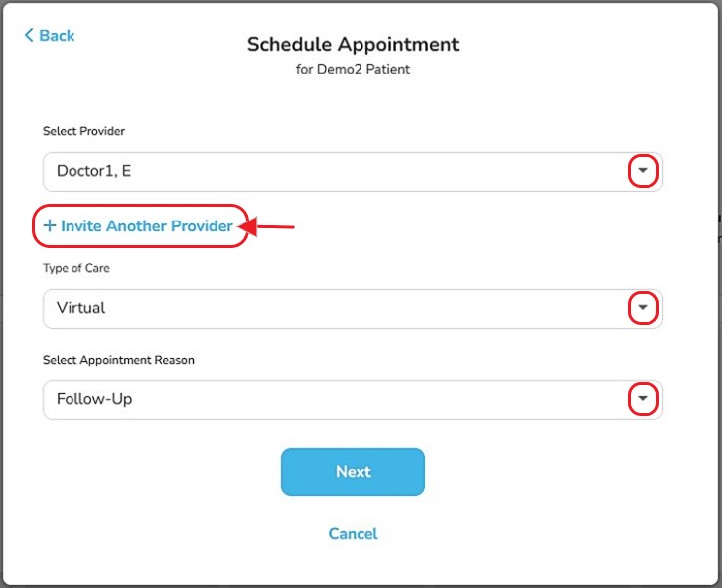The height and width of the screenshot is (588, 722).
Task: Expand the Select Provider dropdown arrow
Action: (644, 171)
